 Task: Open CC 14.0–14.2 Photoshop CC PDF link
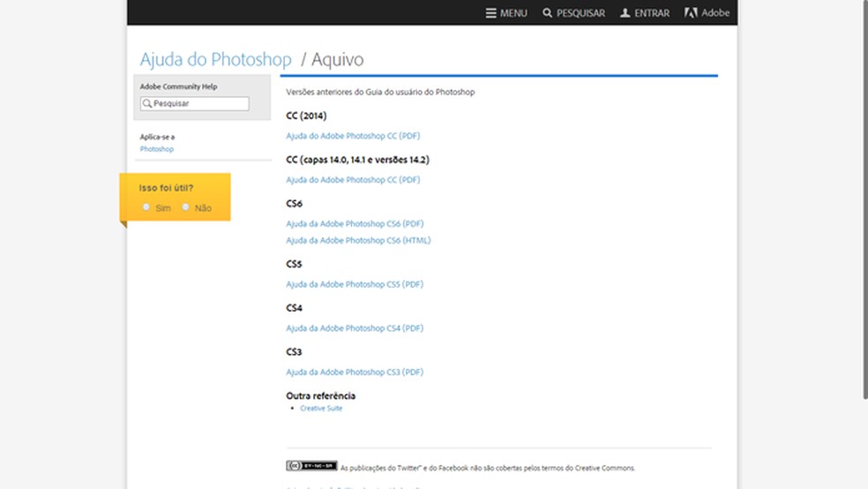point(353,179)
